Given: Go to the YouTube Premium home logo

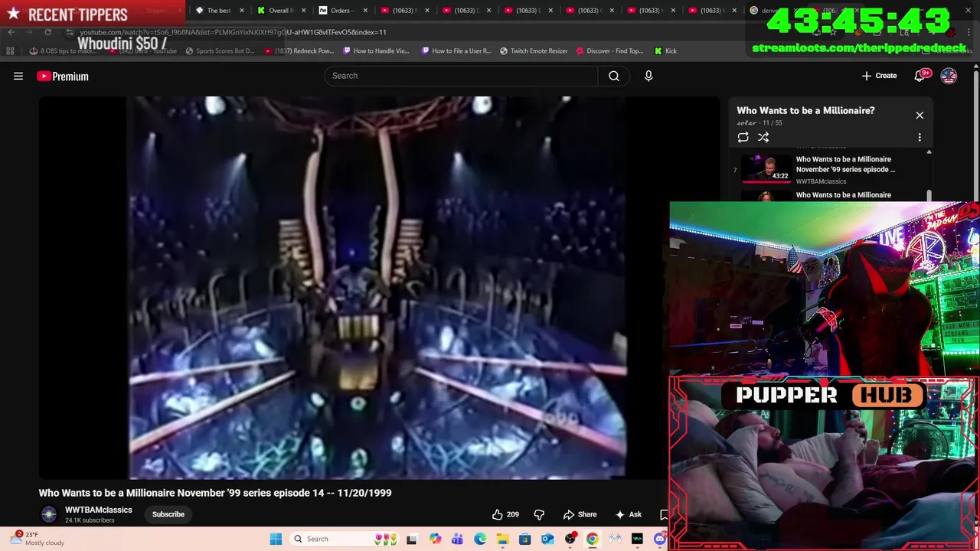Looking at the screenshot, I should [63, 76].
